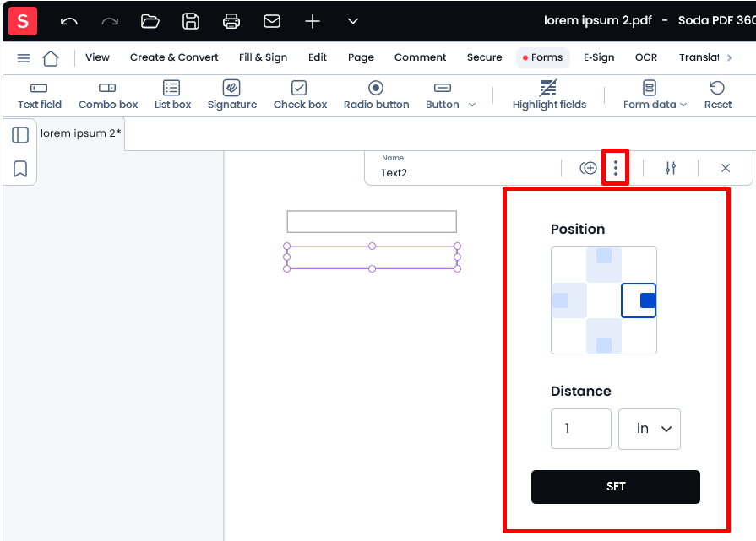
Task: Choose the left position option
Action: click(569, 300)
